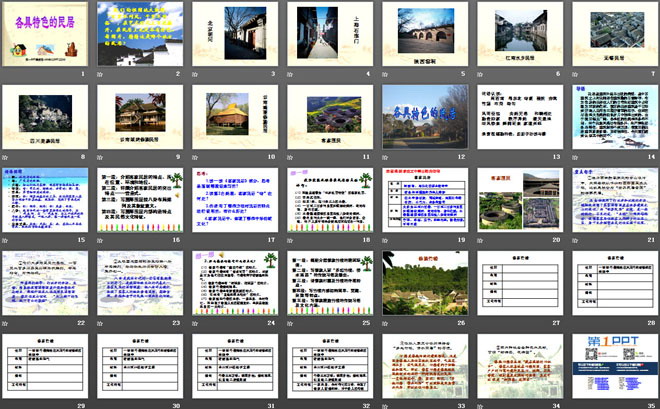Click the transition star icon under slide 8
This screenshot has width=660, height=409.
[6, 157]
